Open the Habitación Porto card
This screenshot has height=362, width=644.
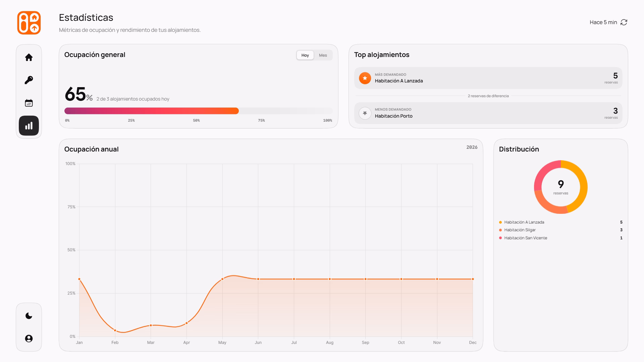[488, 113]
